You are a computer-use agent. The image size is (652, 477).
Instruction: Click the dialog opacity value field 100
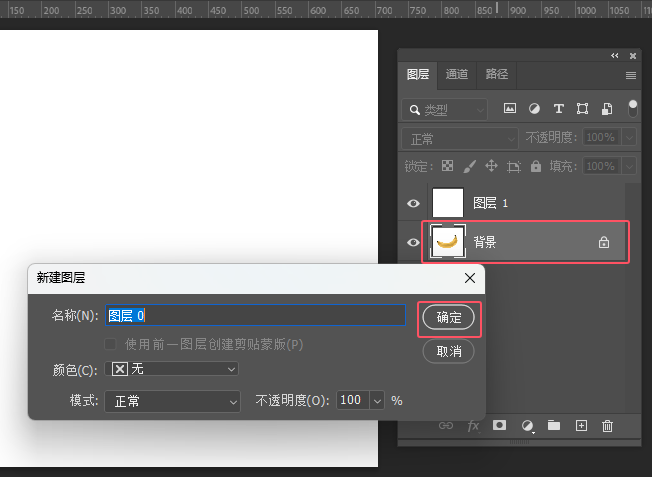coord(352,400)
